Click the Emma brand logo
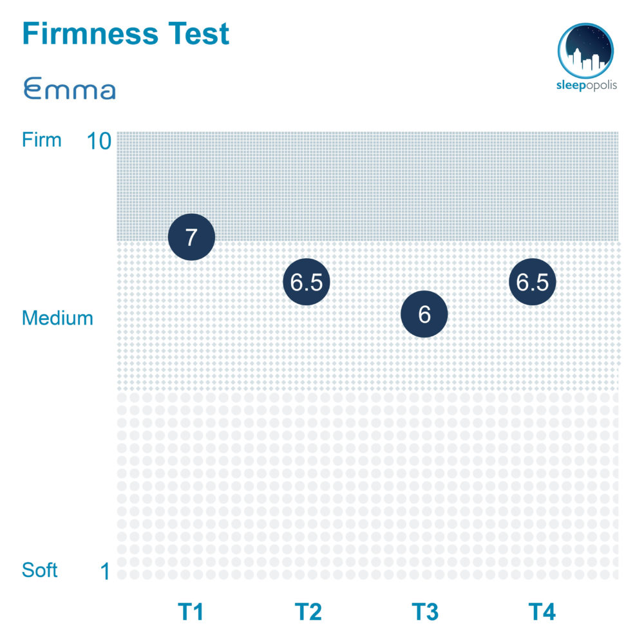 pos(70,88)
